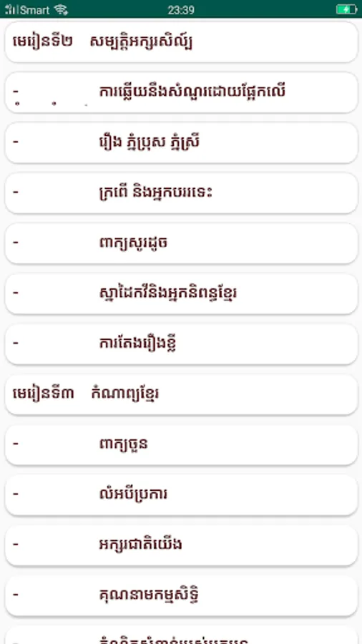Tap the battery charging icon
The image size is (362, 644).
[346, 9]
